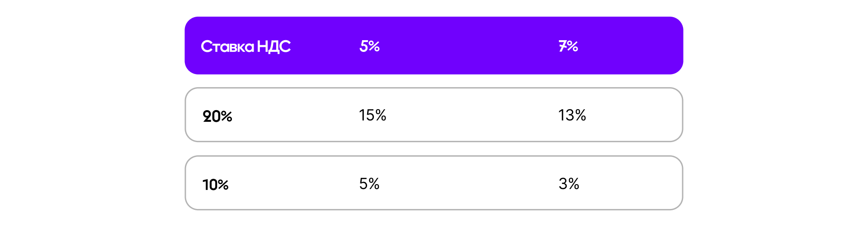Click space between Ставка НДС and header 5%
The width and height of the screenshot is (868, 227).
pos(325,46)
